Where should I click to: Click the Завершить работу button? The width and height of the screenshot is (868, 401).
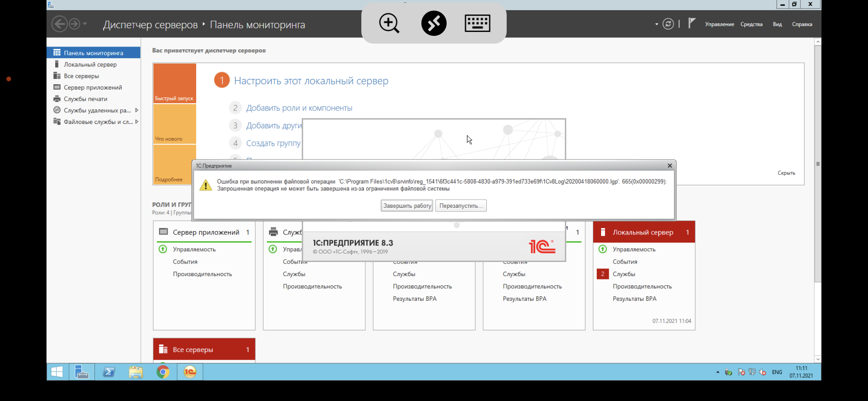coord(407,206)
